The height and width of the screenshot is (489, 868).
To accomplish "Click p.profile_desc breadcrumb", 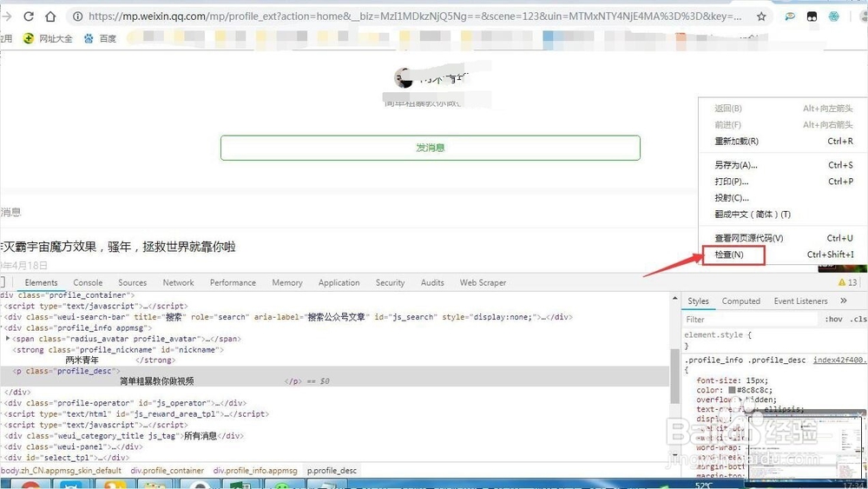I will coord(332,471).
